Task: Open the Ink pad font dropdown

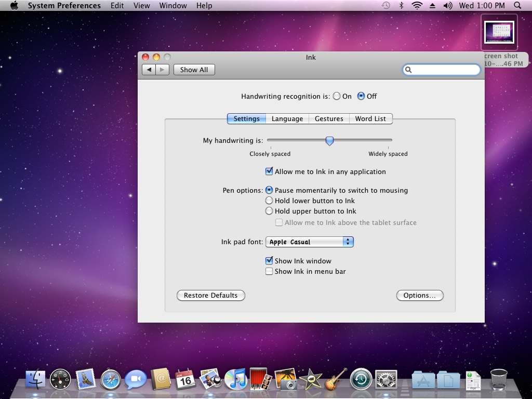Action: tap(310, 242)
